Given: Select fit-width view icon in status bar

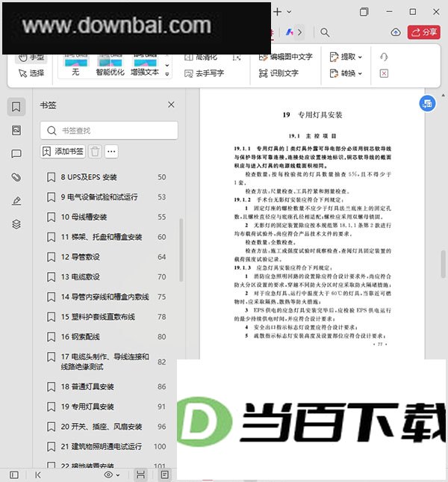Looking at the screenshot, I should tap(140, 475).
